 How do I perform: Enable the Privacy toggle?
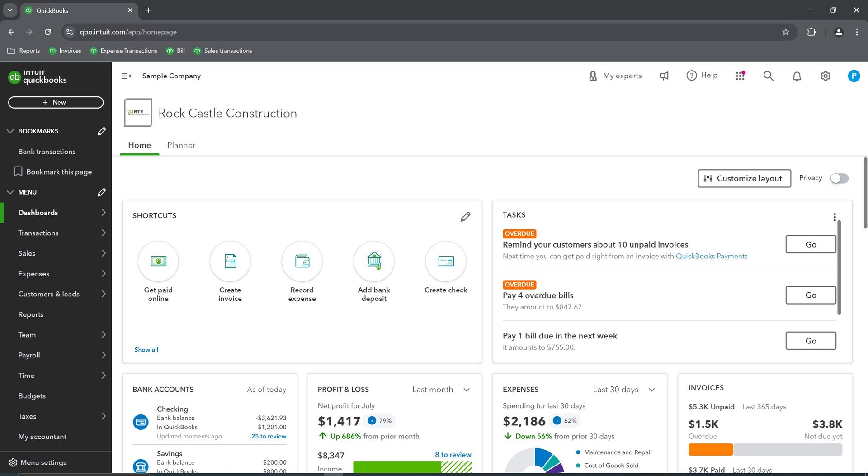point(839,178)
